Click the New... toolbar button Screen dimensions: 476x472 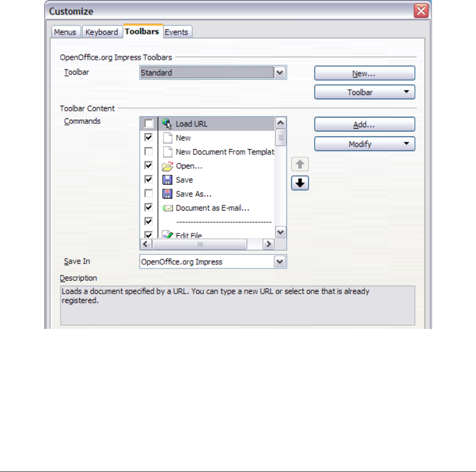365,73
